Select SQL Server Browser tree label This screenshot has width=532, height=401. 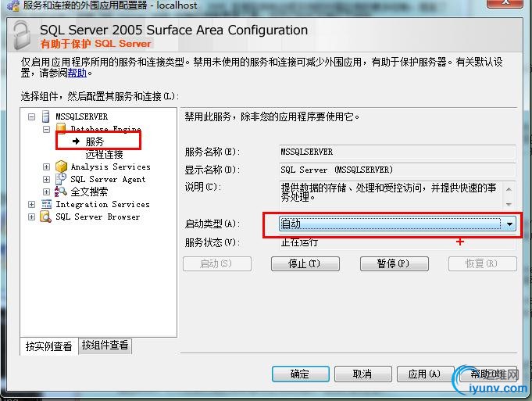[98, 217]
